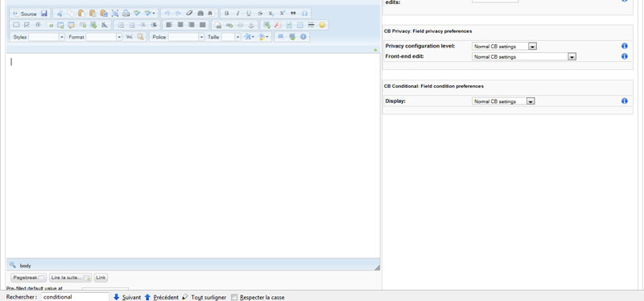644x301 pixels.
Task: Justify the text block
Action: [x=202, y=25]
